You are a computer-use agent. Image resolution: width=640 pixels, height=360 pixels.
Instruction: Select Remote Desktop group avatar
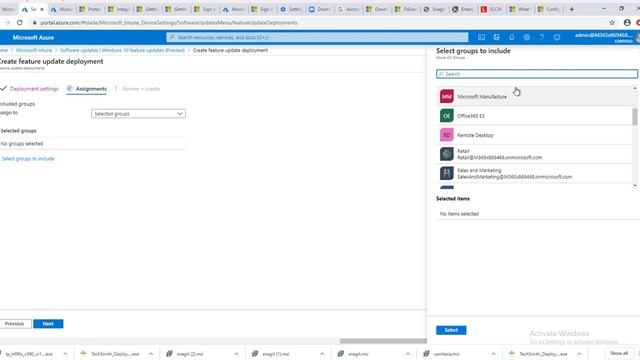coord(447,135)
